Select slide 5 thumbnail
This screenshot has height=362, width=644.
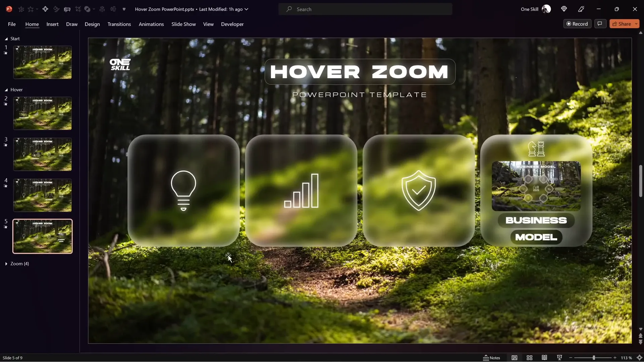tap(43, 236)
